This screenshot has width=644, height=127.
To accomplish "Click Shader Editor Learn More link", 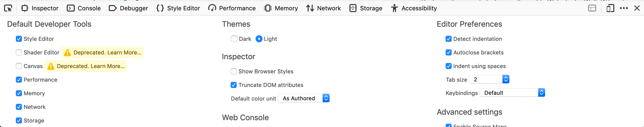I will pyautogui.click(x=107, y=53).
